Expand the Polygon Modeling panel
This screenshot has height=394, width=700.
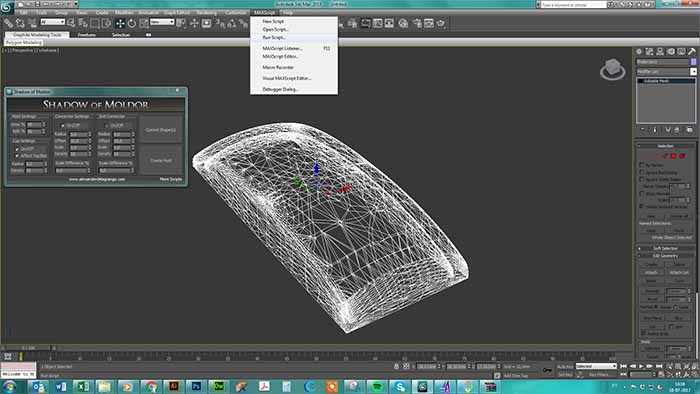click(x=24, y=43)
